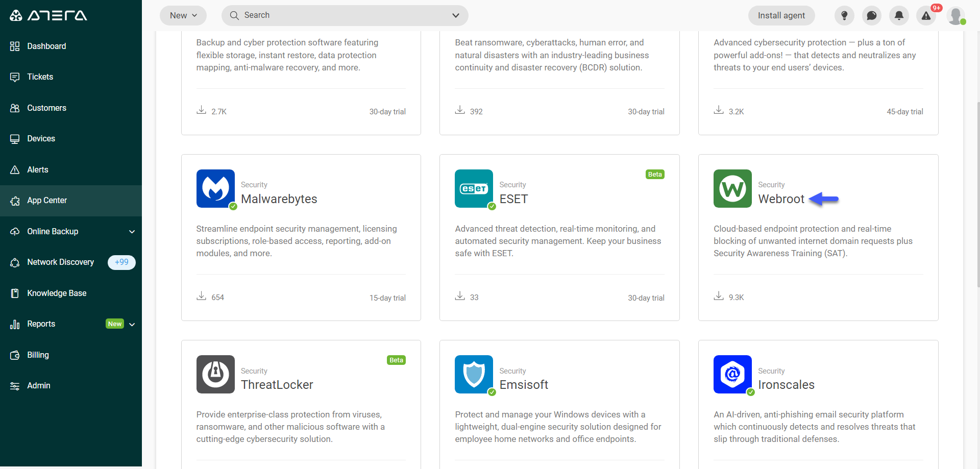
Task: Open the alerts warning icon with 9+ badge
Action: coord(926,15)
